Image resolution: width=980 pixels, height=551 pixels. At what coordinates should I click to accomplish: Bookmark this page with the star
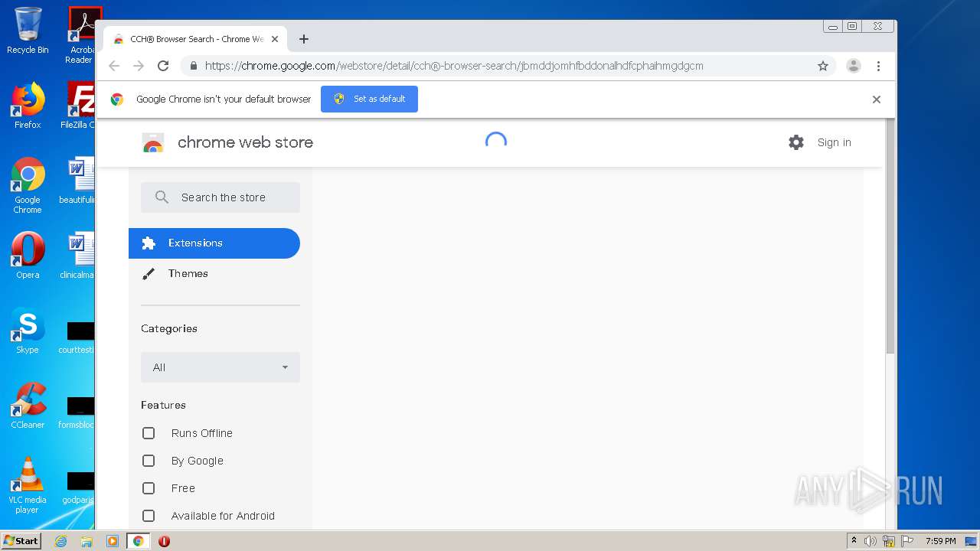pos(823,66)
